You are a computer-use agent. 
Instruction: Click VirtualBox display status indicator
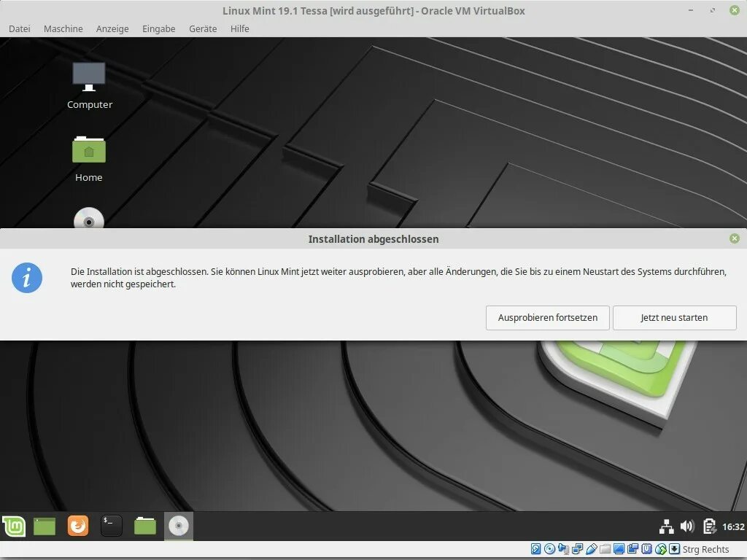tap(619, 549)
